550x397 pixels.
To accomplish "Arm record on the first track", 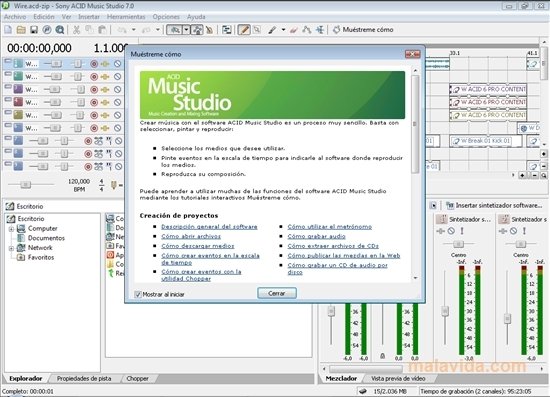I will click(x=94, y=64).
